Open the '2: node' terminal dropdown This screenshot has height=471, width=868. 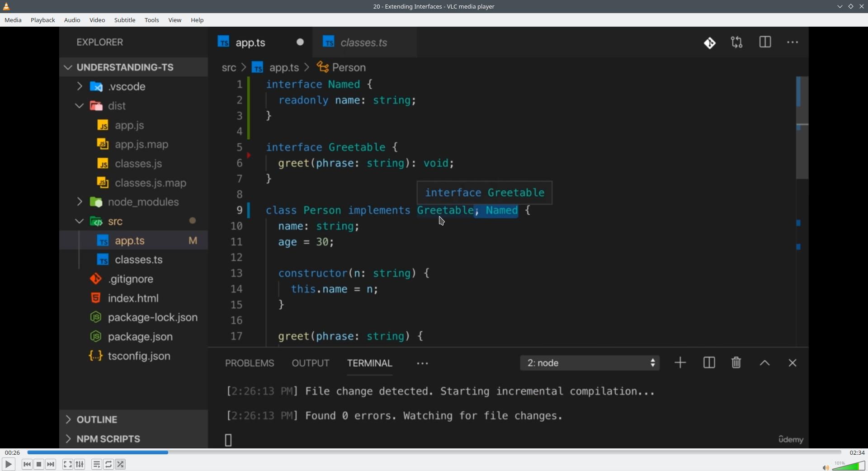coord(590,363)
